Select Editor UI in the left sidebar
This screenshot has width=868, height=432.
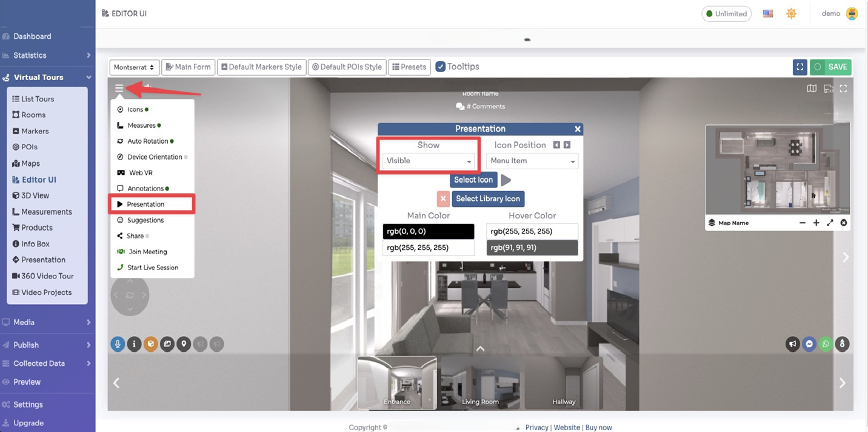[38, 179]
